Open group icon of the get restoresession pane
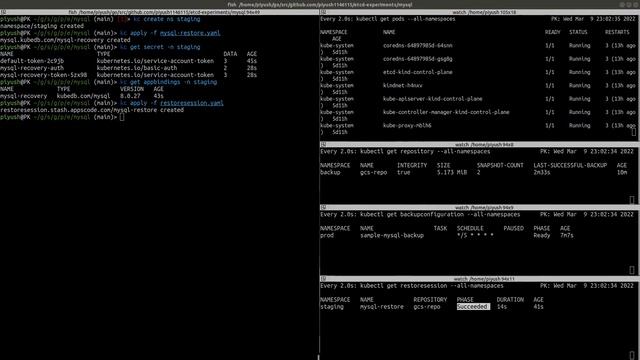The image size is (640, 360). 323,279
